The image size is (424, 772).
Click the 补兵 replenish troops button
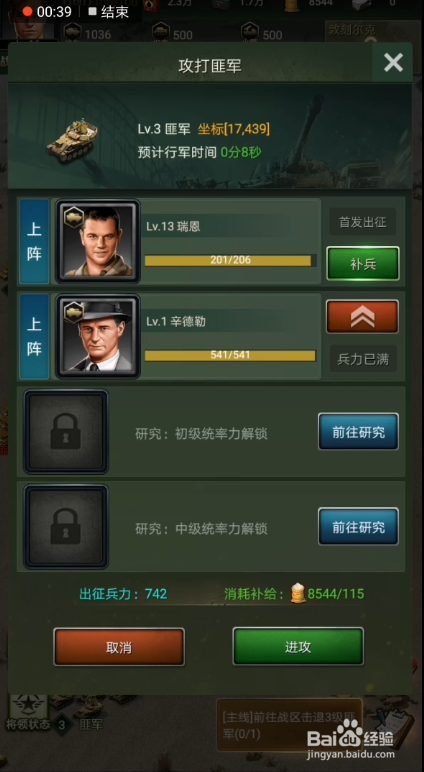coord(363,264)
